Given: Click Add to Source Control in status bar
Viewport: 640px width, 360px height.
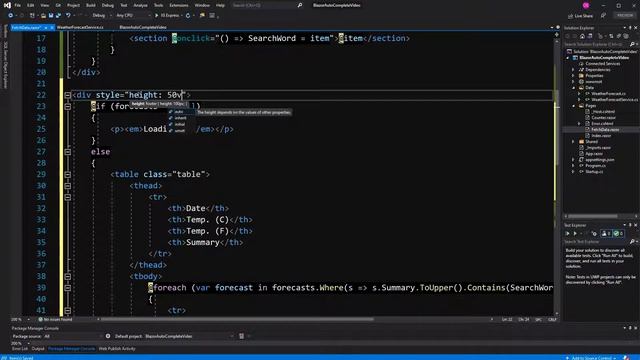Looking at the screenshot, I should click(x=591, y=358).
